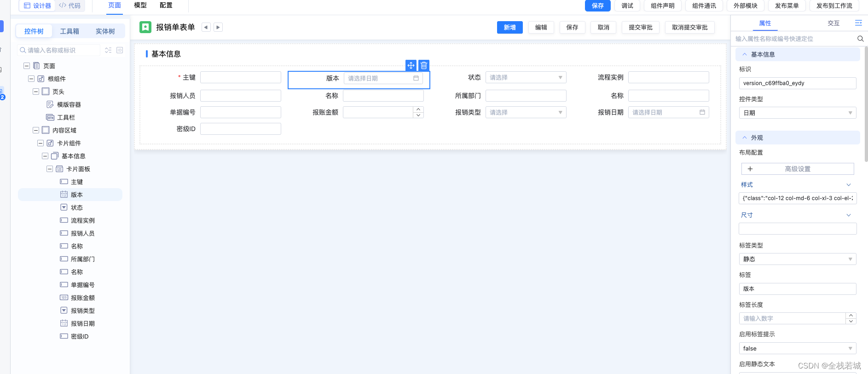The width and height of the screenshot is (868, 374).
Task: Open the 配置 top tab
Action: point(166,6)
